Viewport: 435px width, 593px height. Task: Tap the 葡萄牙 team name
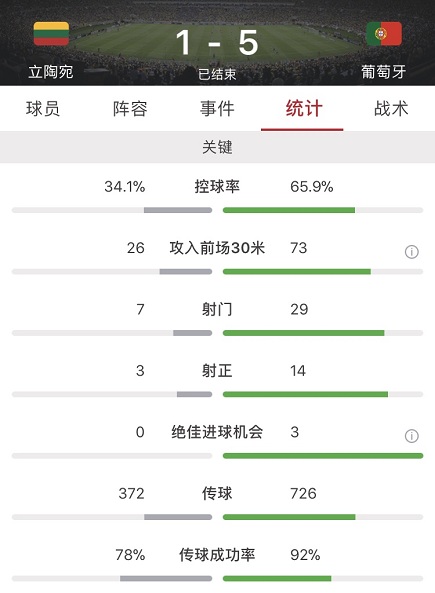[x=384, y=72]
